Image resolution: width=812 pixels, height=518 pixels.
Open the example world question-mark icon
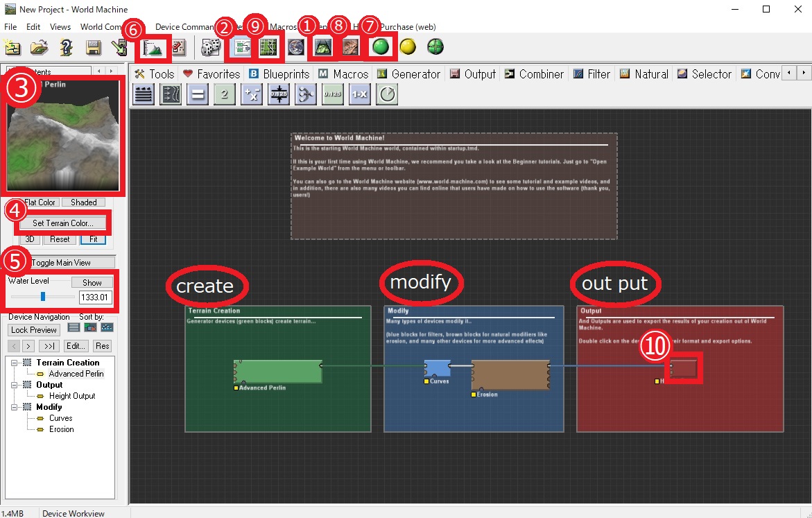pyautogui.click(x=67, y=47)
